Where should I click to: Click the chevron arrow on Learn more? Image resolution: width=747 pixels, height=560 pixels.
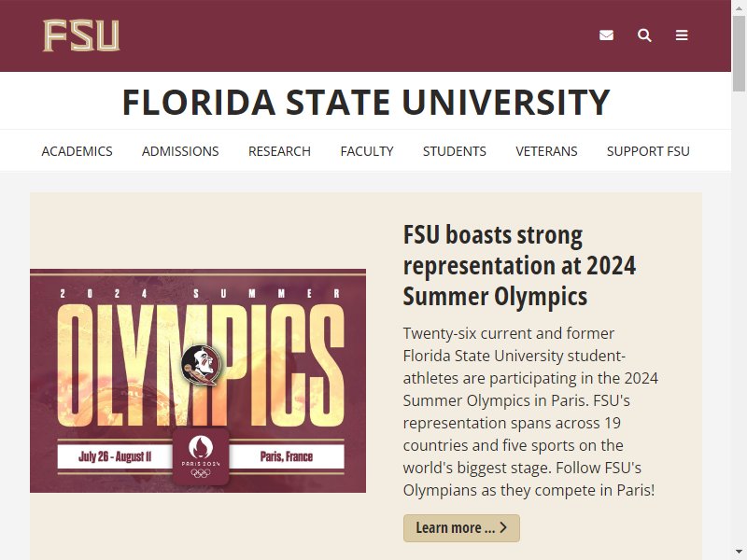(x=503, y=527)
